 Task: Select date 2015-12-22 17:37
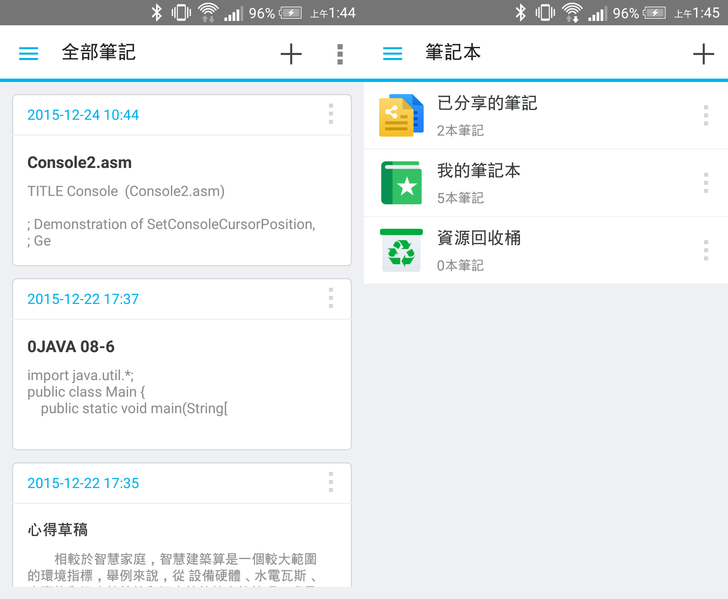pos(83,299)
